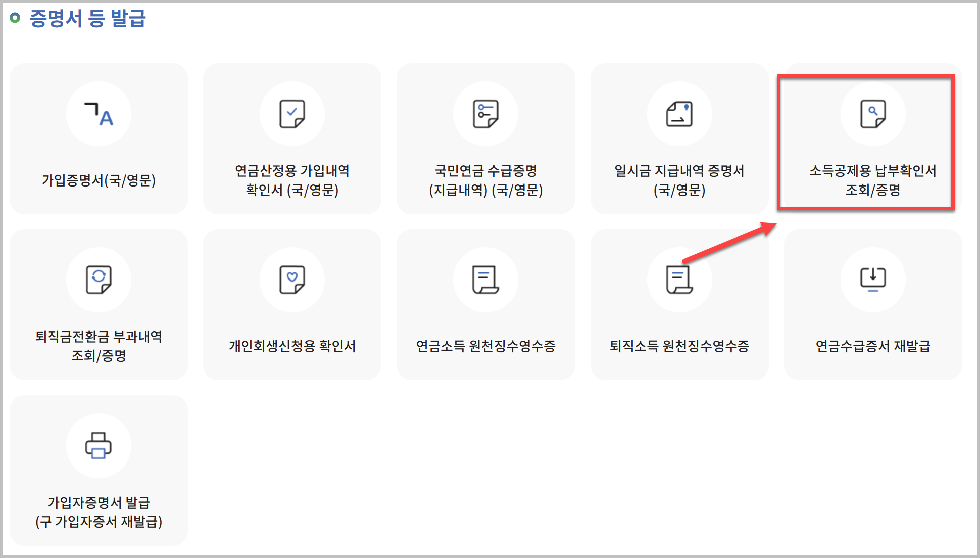Open the 가입증명서(국/영문) link
The height and width of the screenshot is (558, 980).
point(99,180)
